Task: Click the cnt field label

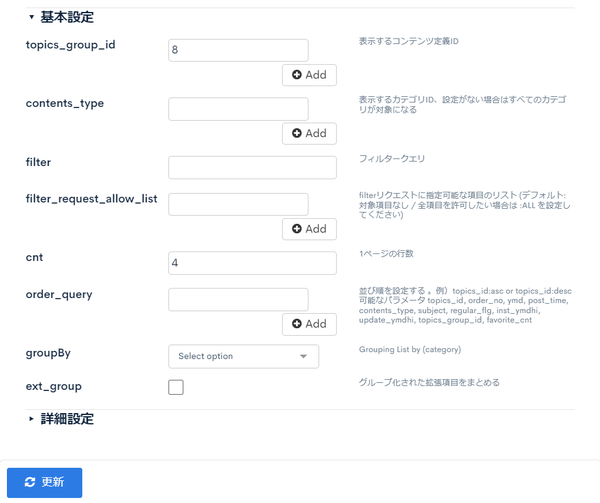Action: (34, 257)
